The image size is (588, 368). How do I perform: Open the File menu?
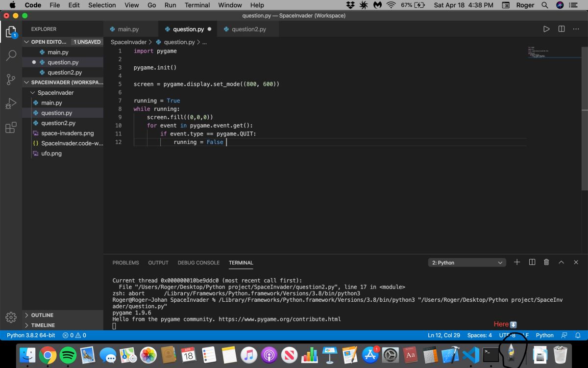tap(55, 5)
